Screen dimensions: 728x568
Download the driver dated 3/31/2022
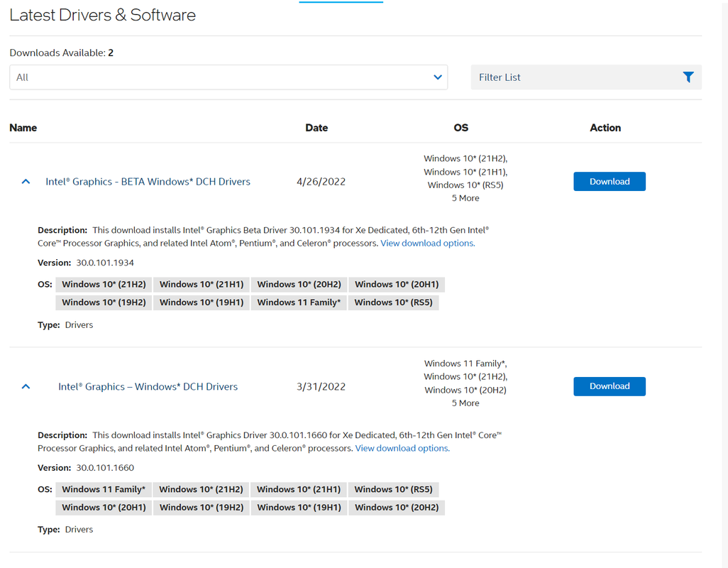tap(609, 386)
